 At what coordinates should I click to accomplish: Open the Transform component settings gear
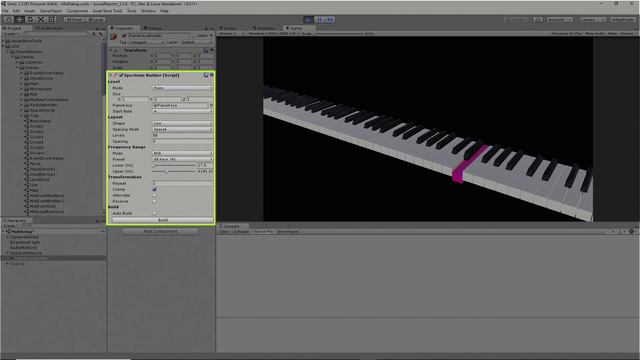click(211, 50)
